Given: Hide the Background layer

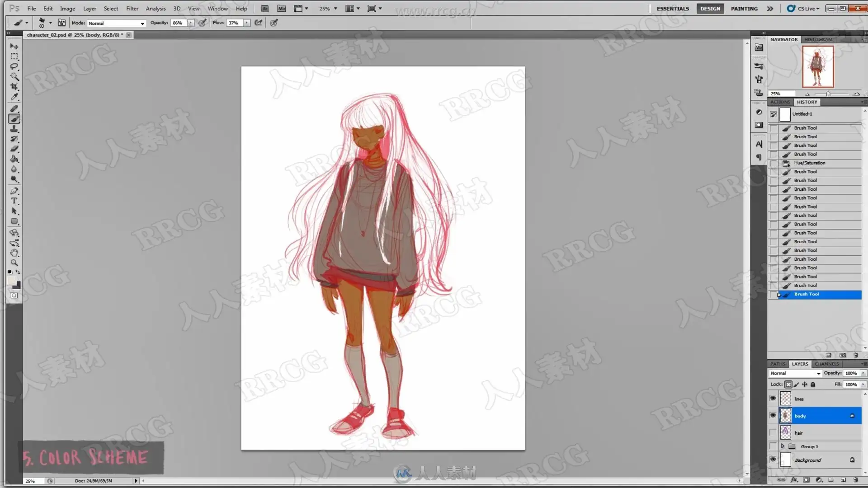Looking at the screenshot, I should point(773,460).
